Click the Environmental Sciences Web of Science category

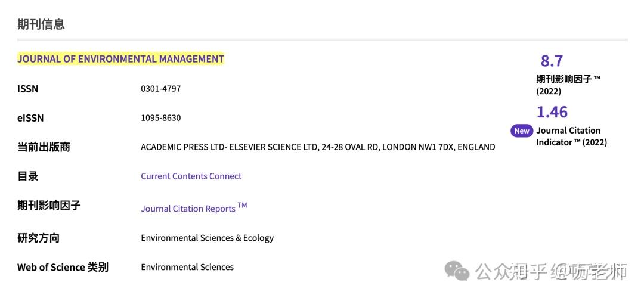pyautogui.click(x=187, y=267)
